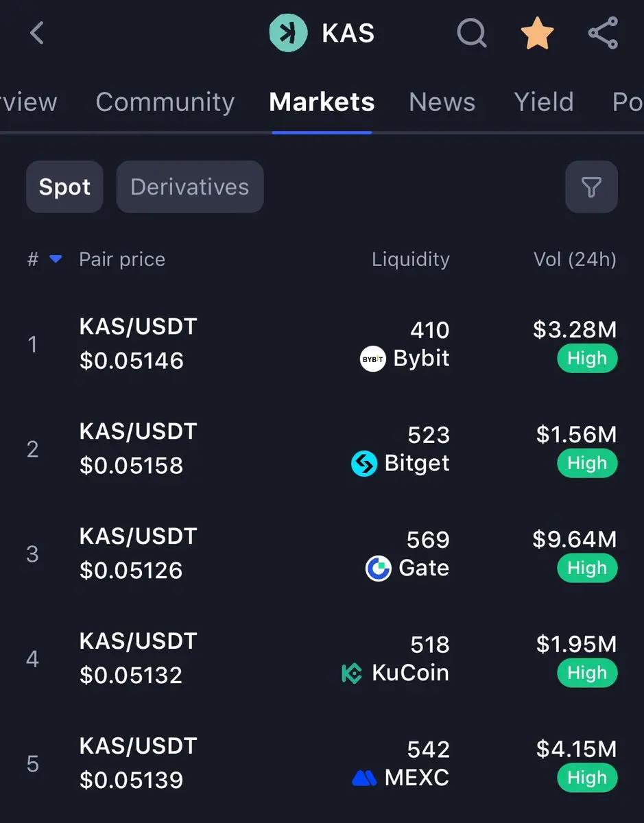Viewport: 644px width, 823px height.
Task: Open the Yield tab
Action: [x=544, y=102]
